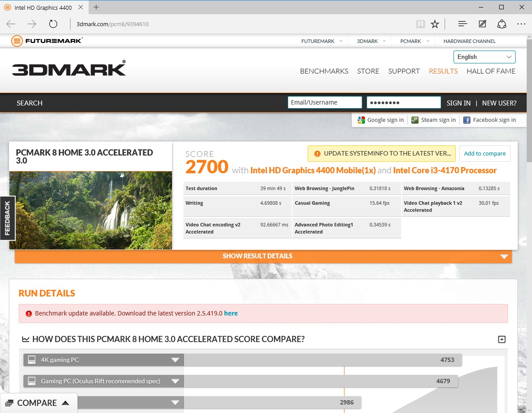Click the Email/Username input field
The width and height of the screenshot is (532, 413).
pyautogui.click(x=325, y=102)
